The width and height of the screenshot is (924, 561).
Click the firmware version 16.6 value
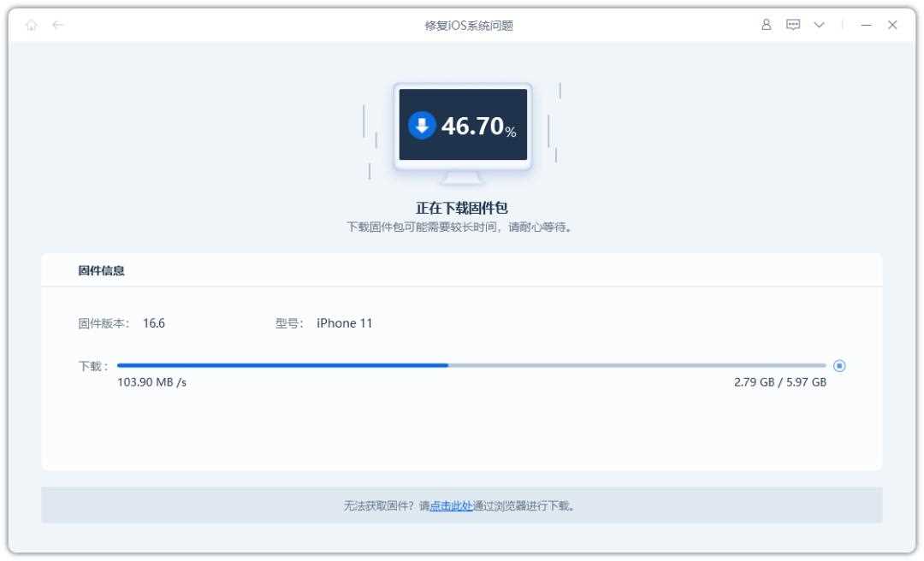154,323
